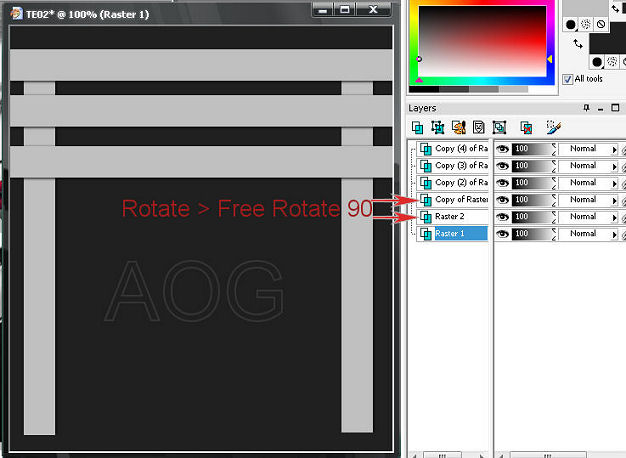Swap foreground and background materials

578,44
